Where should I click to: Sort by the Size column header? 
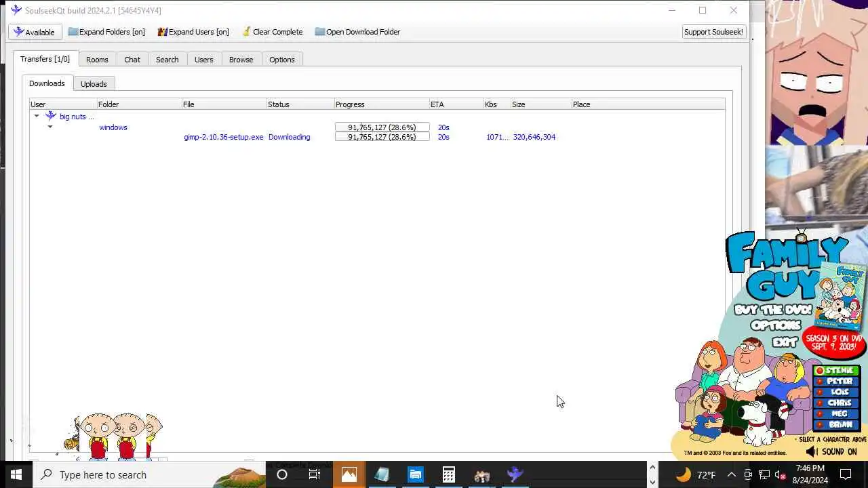click(x=540, y=104)
